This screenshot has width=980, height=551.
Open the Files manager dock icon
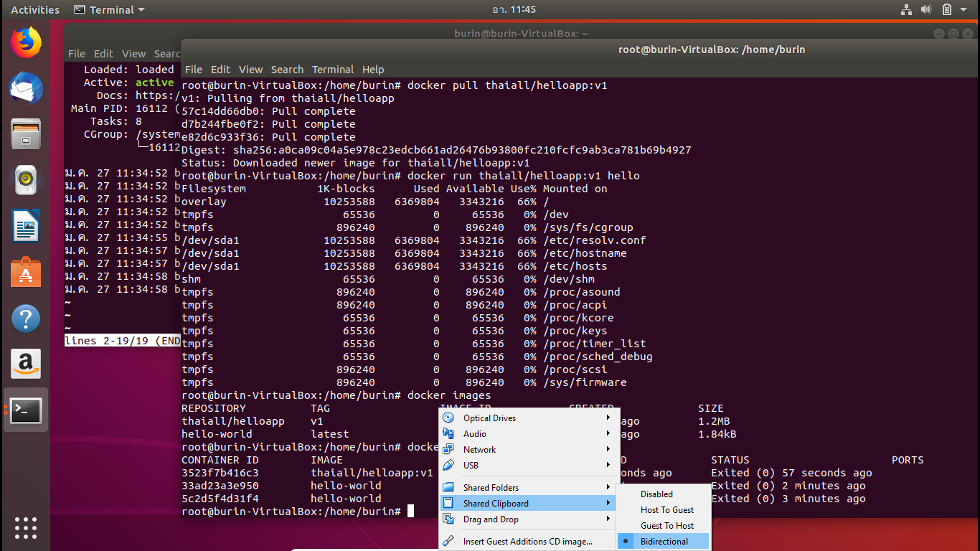tap(26, 134)
